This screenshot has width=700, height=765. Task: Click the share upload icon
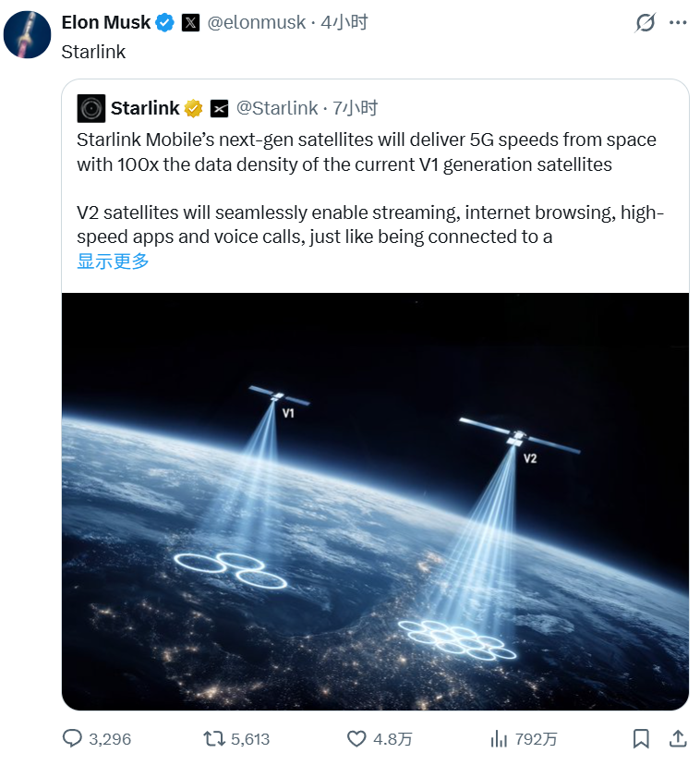677,738
